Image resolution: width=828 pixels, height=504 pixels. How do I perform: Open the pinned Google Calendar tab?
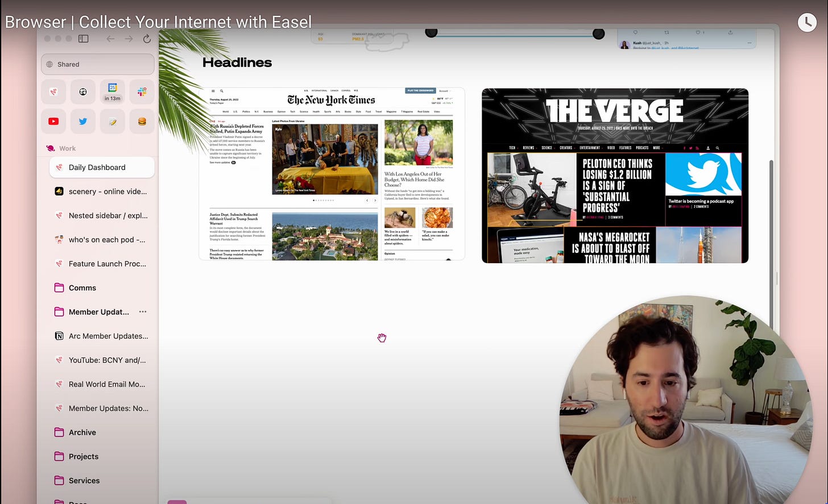[x=113, y=91]
